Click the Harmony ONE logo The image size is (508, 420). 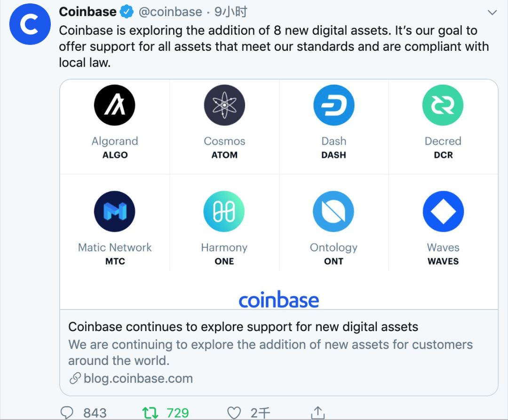pos(224,212)
